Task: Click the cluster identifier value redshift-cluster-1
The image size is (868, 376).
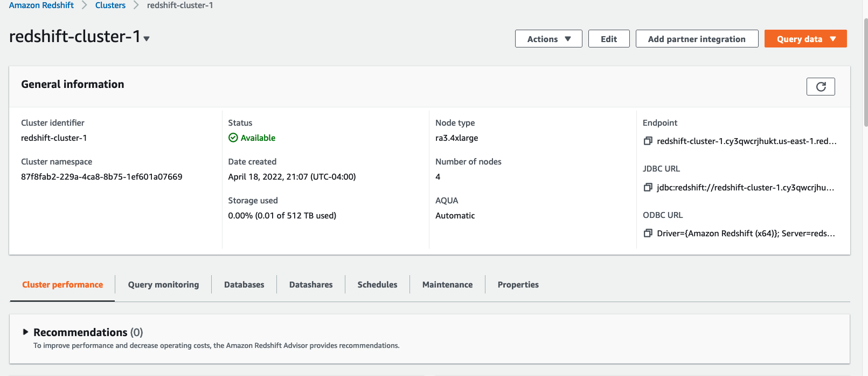Action: coord(54,138)
